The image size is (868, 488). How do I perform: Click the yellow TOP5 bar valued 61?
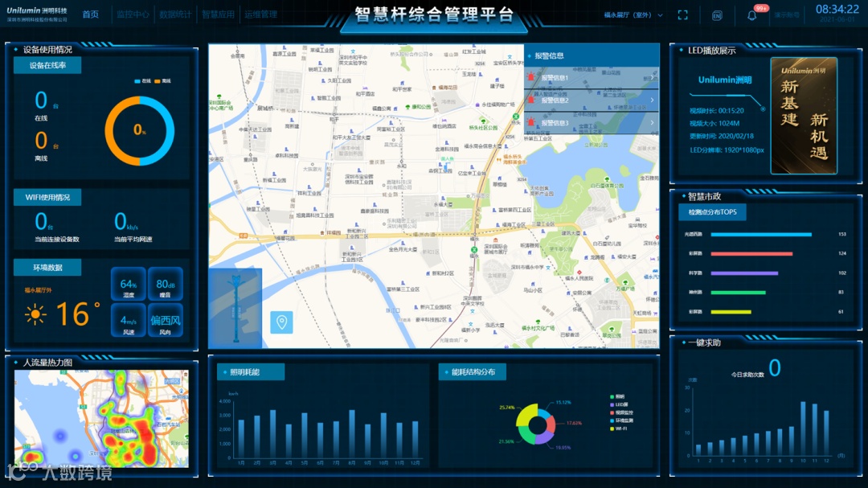tap(731, 312)
